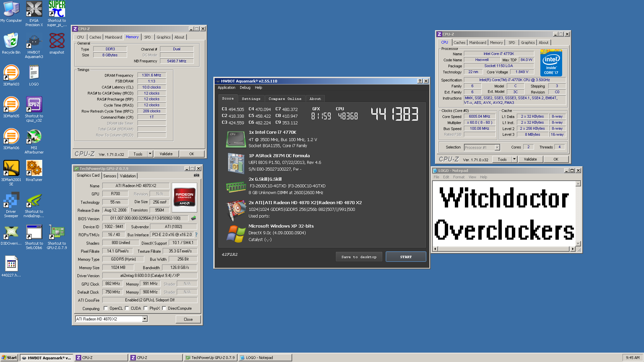
Task: Open Driver Sweeper icon
Action: (11, 205)
